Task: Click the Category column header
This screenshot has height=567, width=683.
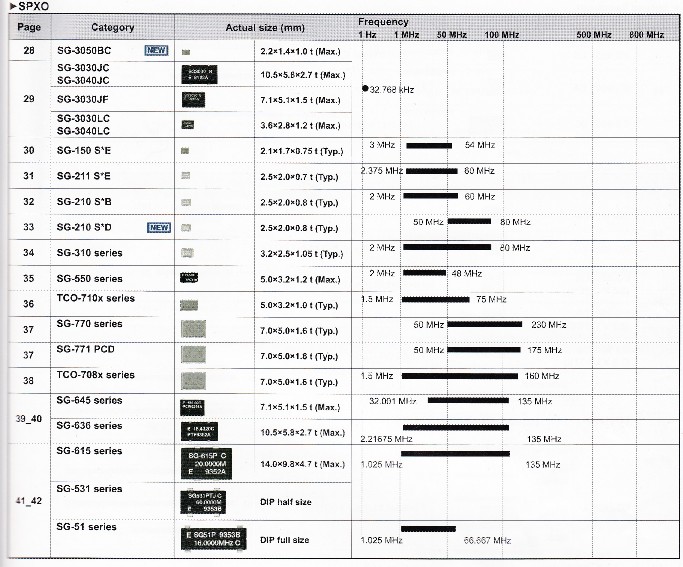Action: 113,27
